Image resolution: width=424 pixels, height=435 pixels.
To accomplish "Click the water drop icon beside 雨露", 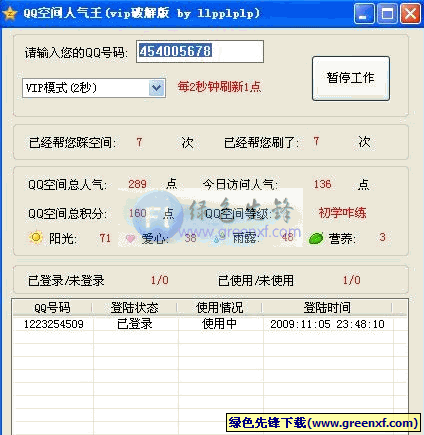I will click(218, 238).
